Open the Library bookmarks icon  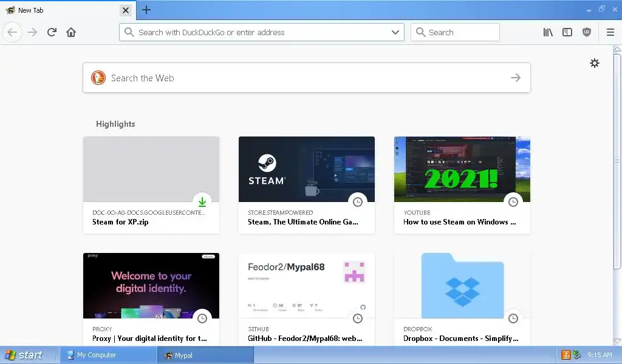coord(548,32)
